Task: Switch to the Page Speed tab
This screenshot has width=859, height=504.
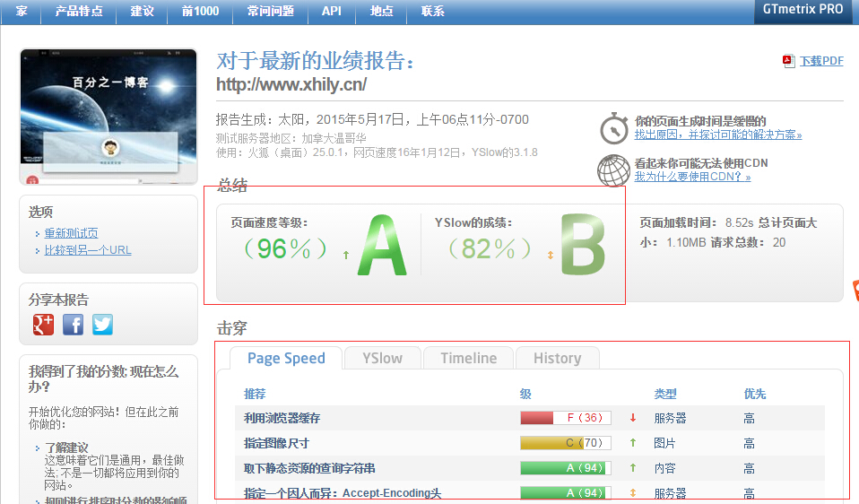Action: click(286, 359)
